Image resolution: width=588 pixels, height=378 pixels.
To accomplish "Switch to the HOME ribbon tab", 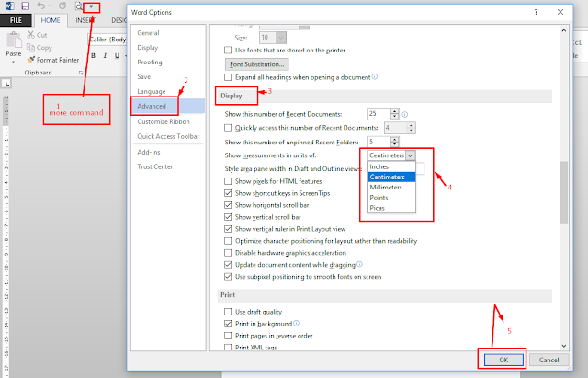I will (x=51, y=20).
